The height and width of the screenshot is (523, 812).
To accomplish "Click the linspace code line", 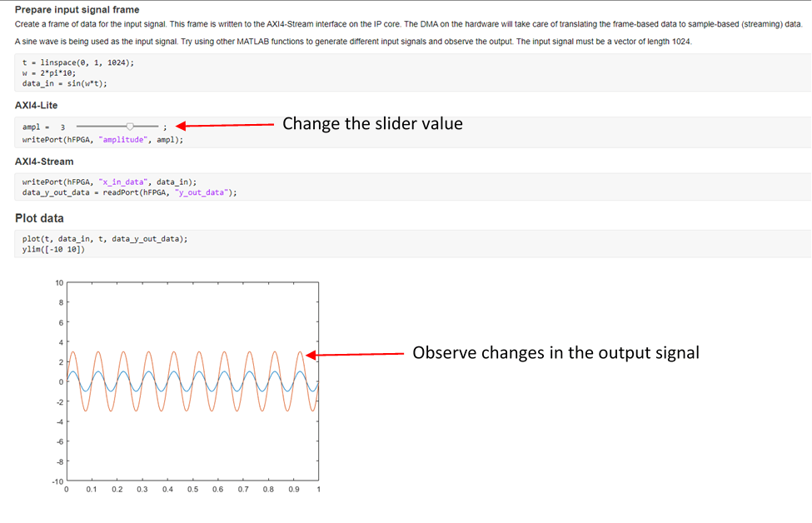I will (77, 62).
